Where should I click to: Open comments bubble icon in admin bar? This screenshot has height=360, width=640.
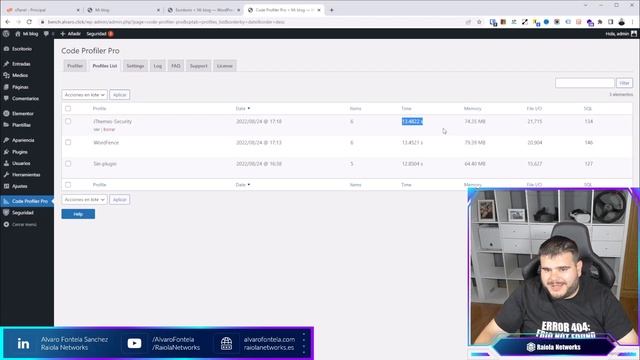[x=46, y=34]
